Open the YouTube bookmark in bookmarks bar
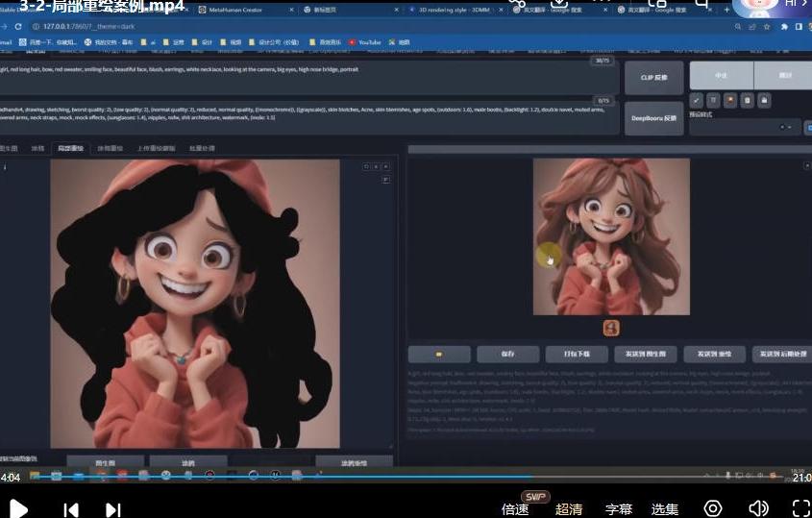Viewport: 812px width, 518px height. pos(365,42)
